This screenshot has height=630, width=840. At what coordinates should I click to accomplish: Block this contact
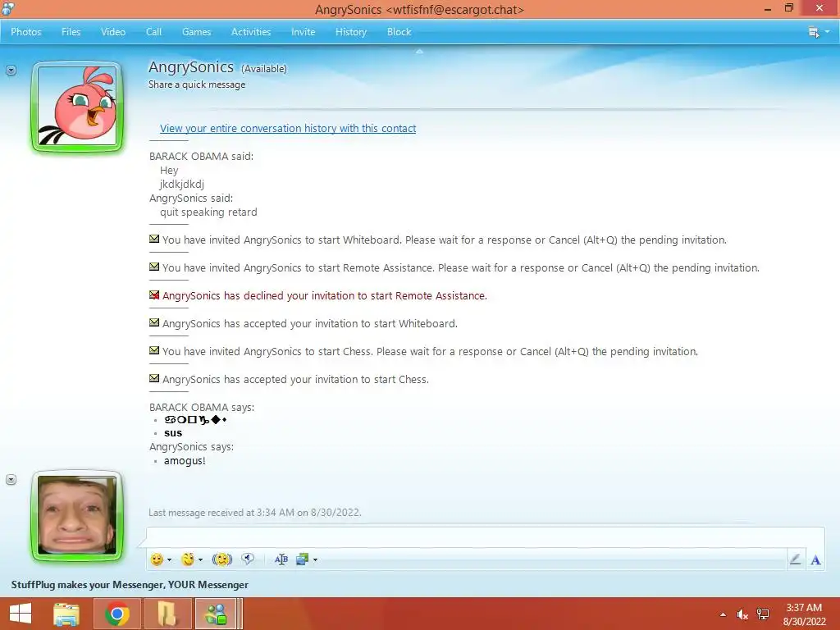coord(399,32)
